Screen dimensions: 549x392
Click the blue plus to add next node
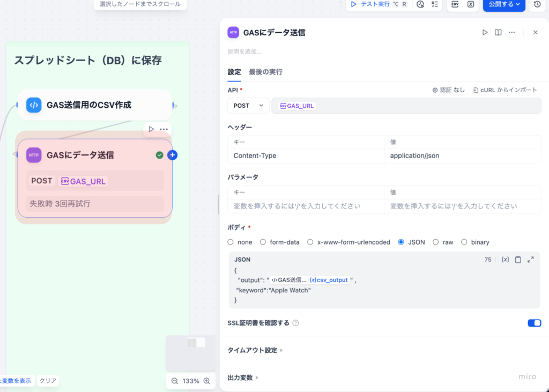tap(172, 155)
